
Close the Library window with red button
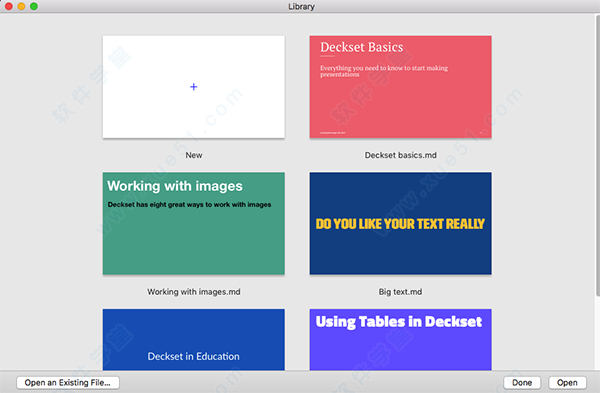pyautogui.click(x=9, y=6)
